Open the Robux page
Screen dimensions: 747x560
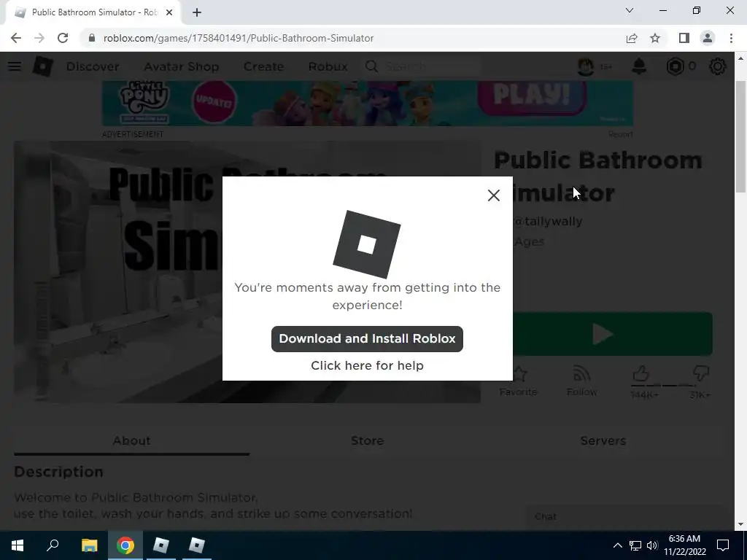[328, 66]
